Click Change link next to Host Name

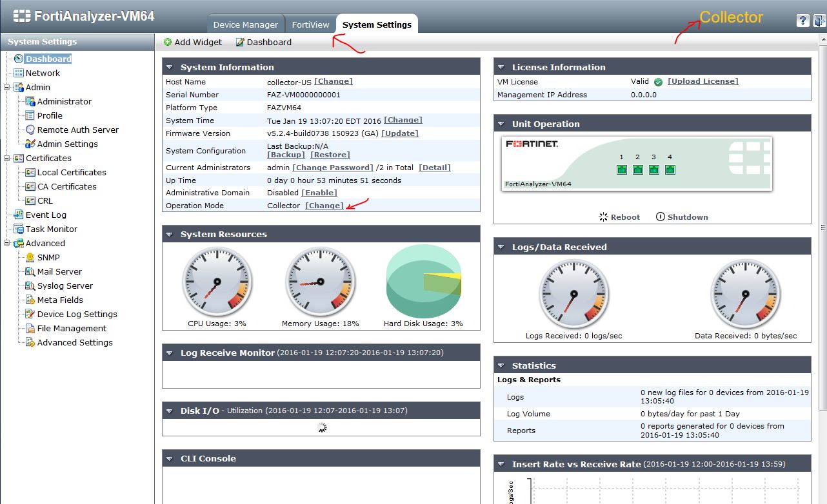point(334,81)
